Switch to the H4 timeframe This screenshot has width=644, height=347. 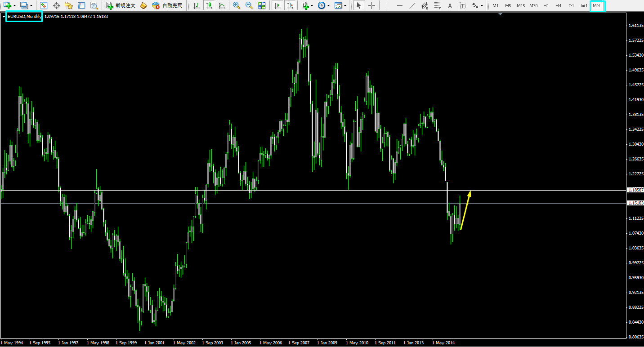558,5
